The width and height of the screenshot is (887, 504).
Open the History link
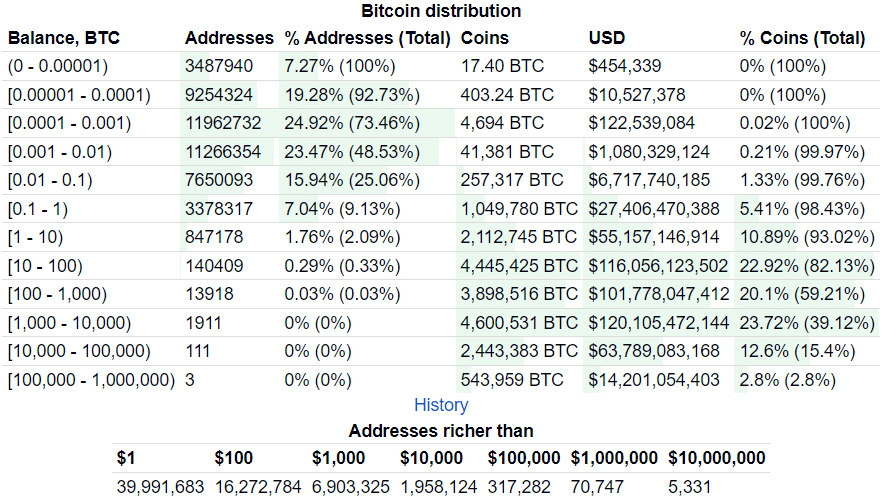click(x=441, y=405)
